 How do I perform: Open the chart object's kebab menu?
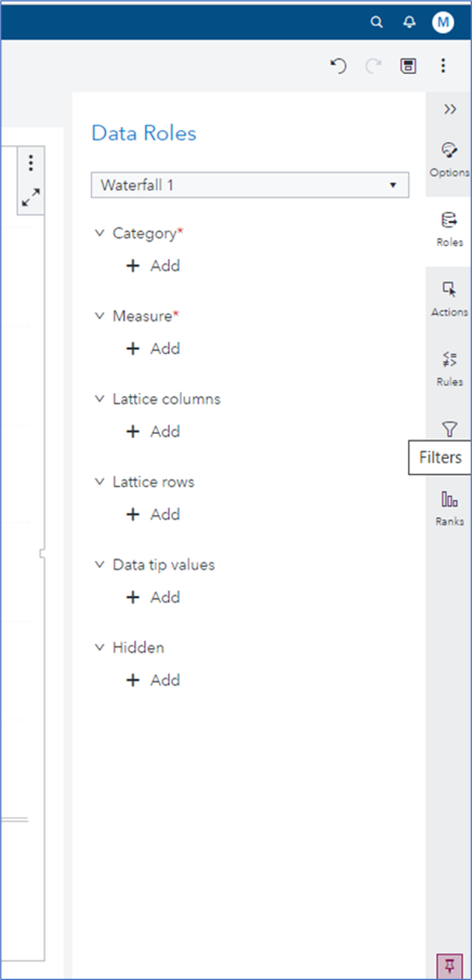click(x=30, y=163)
